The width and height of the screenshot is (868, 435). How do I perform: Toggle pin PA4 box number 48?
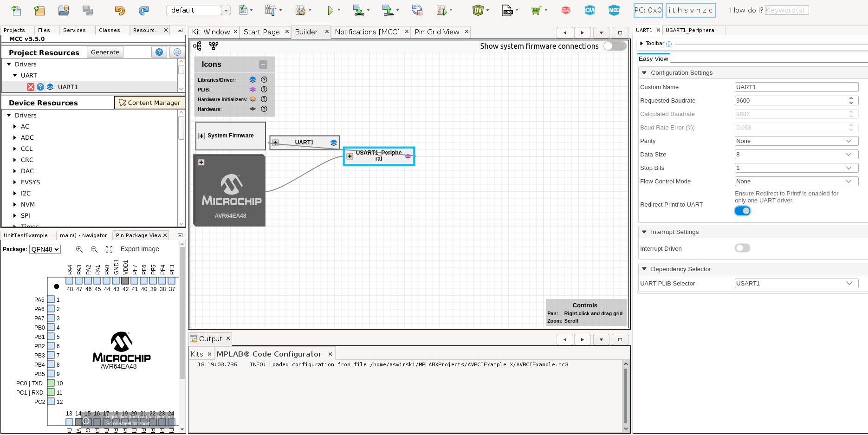click(x=70, y=280)
